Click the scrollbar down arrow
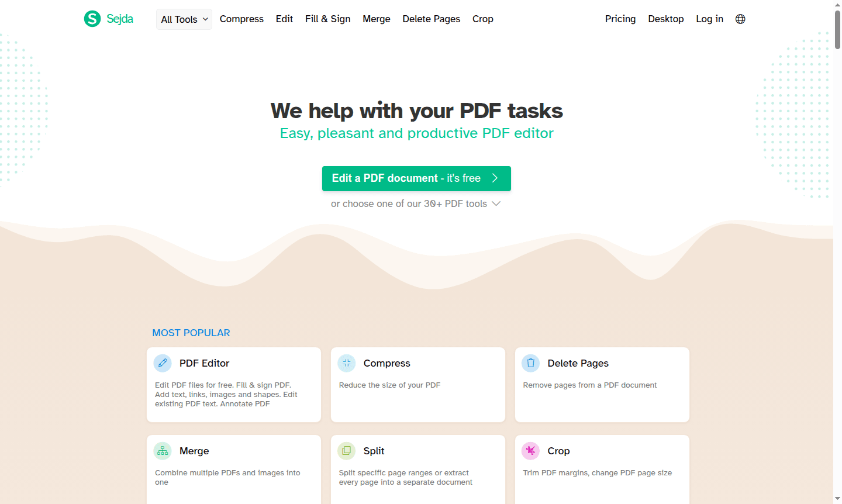This screenshot has width=842, height=504. tap(837, 499)
